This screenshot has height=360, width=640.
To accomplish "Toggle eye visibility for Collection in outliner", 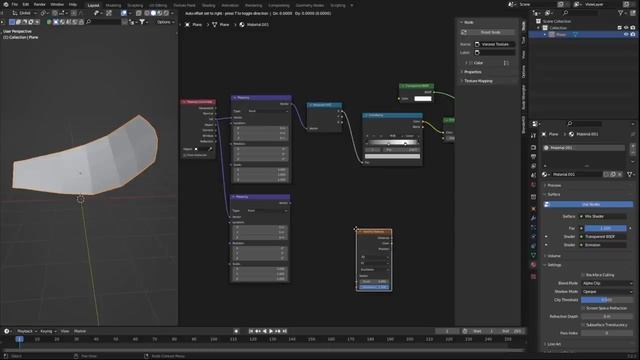I will (x=626, y=28).
